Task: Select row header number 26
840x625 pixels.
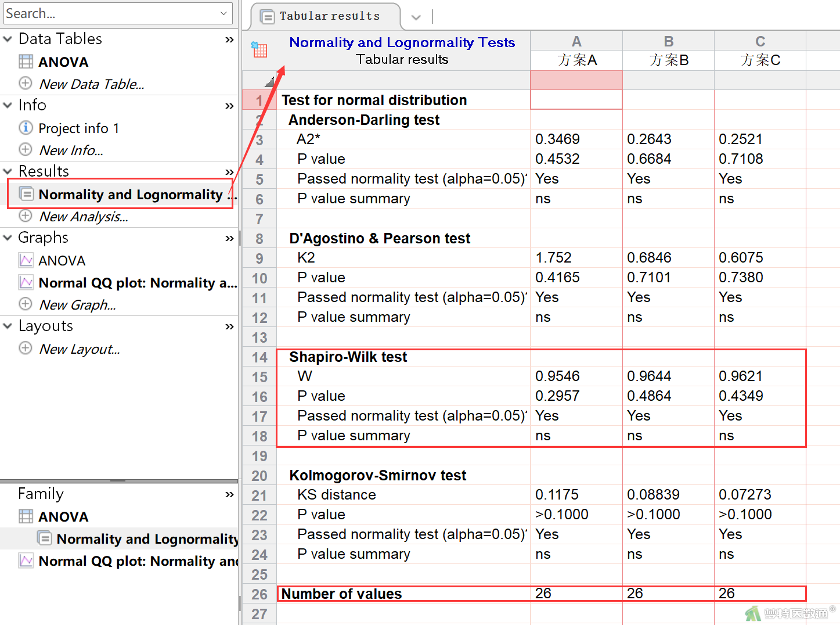Action: pyautogui.click(x=259, y=594)
